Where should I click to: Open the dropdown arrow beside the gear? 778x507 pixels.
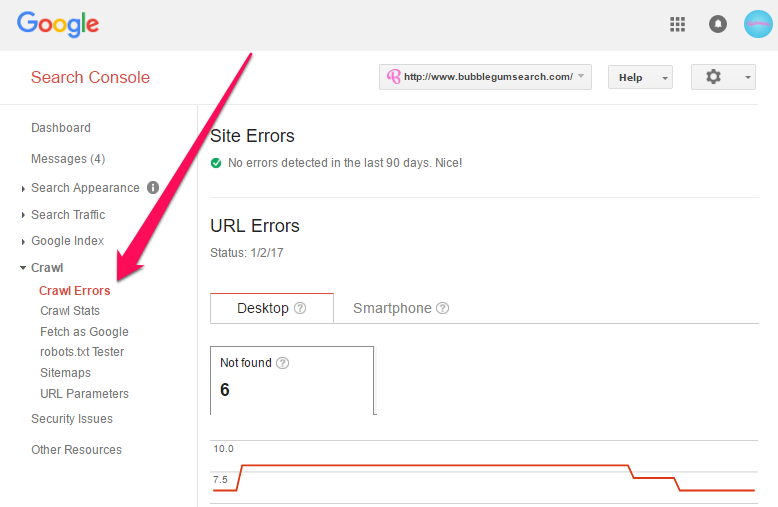pyautogui.click(x=747, y=77)
